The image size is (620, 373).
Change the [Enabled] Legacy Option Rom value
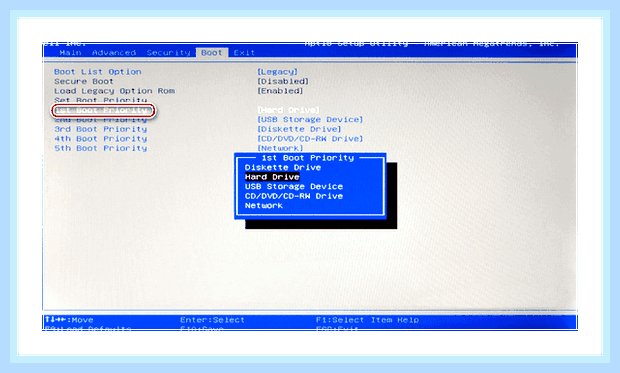coord(280,91)
